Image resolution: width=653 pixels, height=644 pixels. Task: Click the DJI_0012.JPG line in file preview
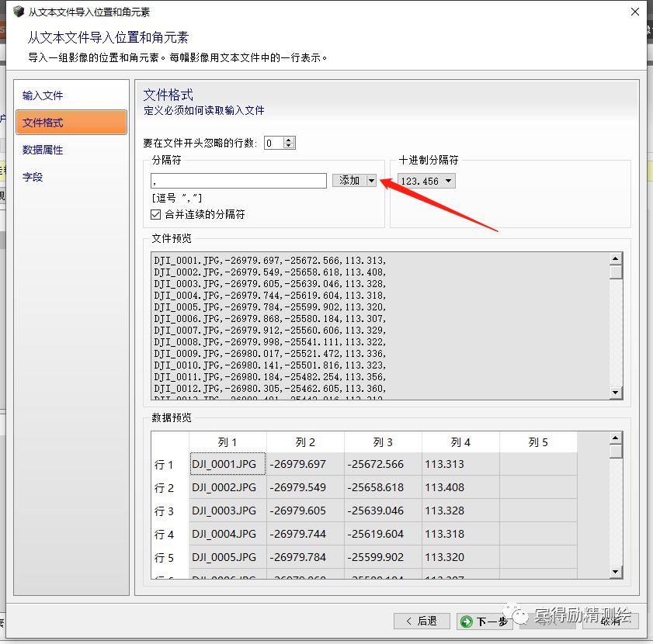point(270,389)
